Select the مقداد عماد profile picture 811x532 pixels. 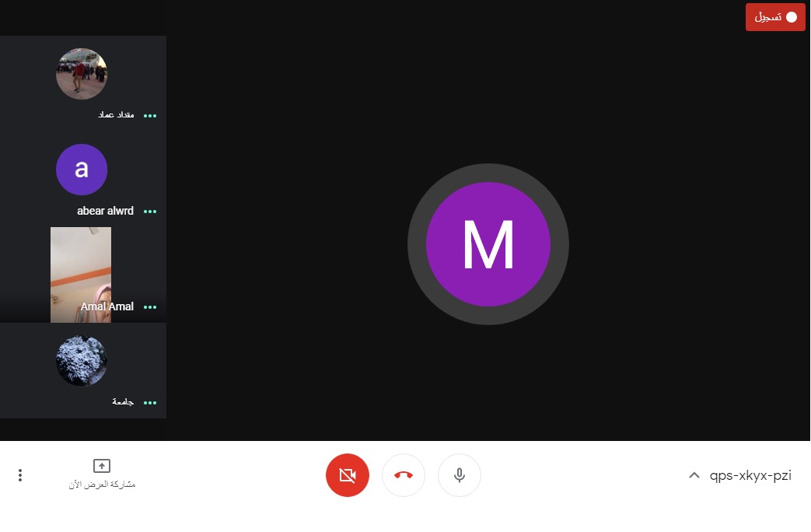[x=82, y=74]
